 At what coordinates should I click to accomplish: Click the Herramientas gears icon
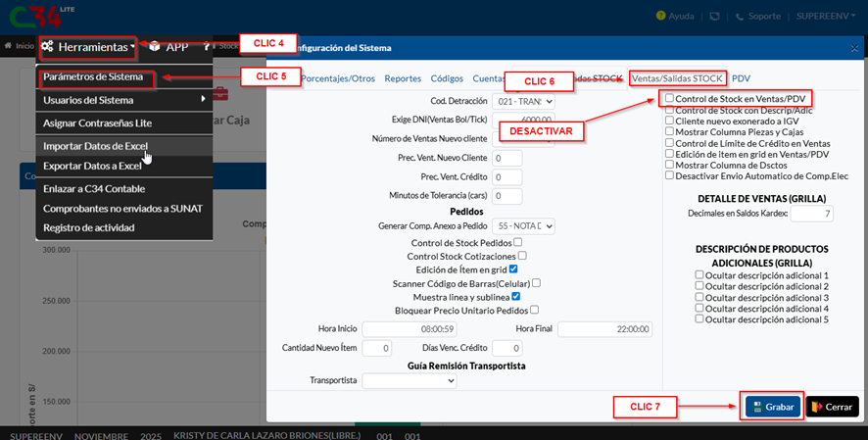point(48,46)
